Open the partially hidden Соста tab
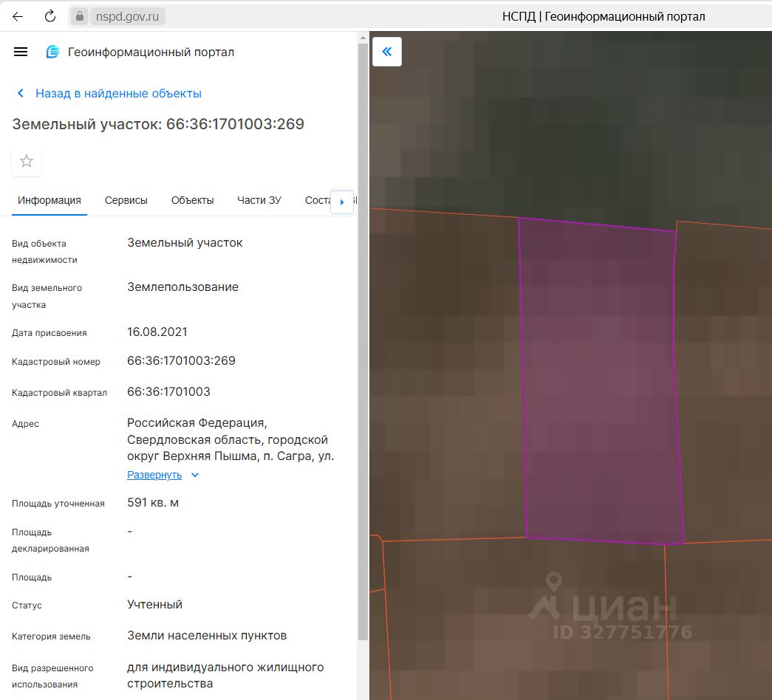Image resolution: width=772 pixels, height=700 pixels. click(318, 200)
